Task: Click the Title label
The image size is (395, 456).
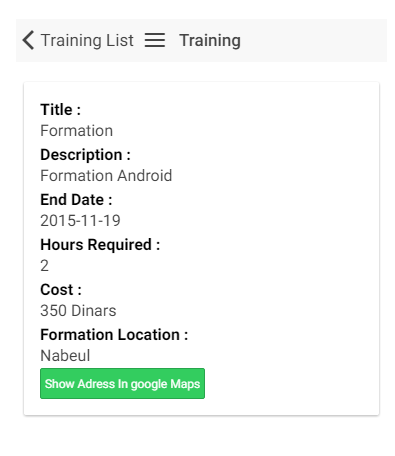Action: pyautogui.click(x=60, y=109)
